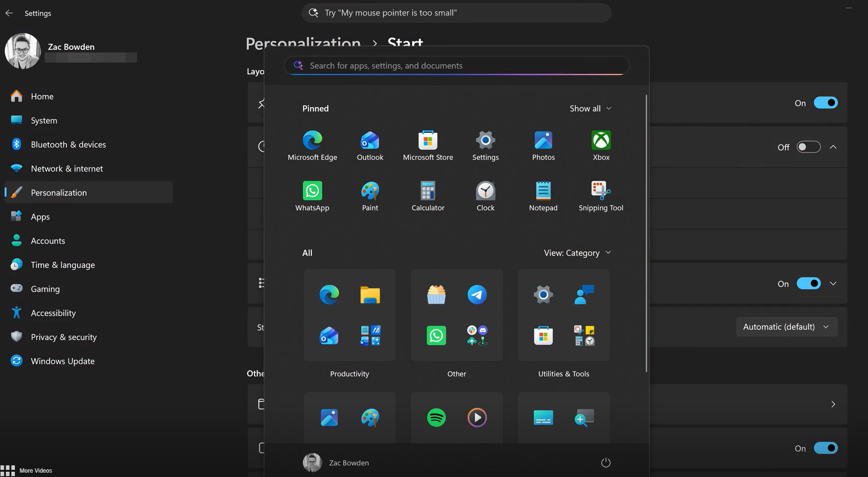Open Feedback Hub in Utilities & Tools

coord(584,295)
